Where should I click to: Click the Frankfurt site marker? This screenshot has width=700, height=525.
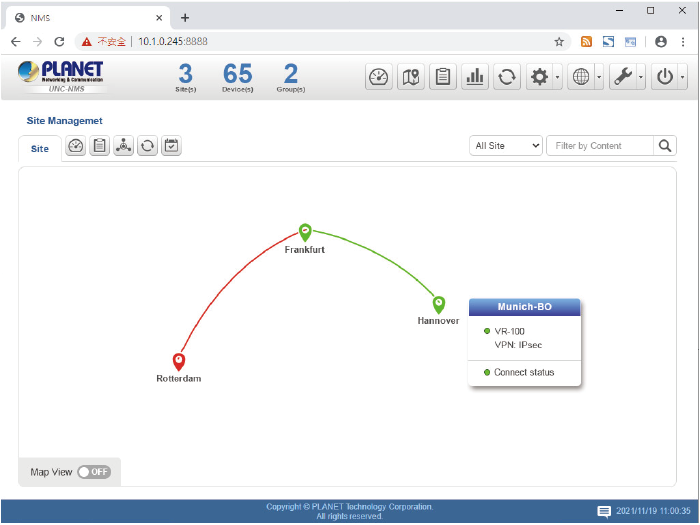point(305,232)
